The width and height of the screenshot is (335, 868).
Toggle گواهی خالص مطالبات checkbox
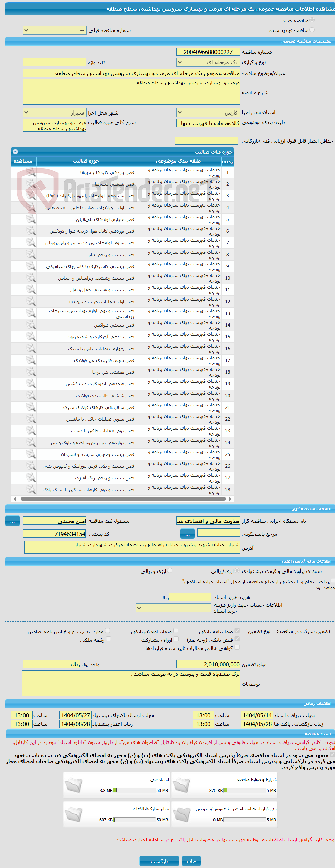pyautogui.click(x=237, y=648)
